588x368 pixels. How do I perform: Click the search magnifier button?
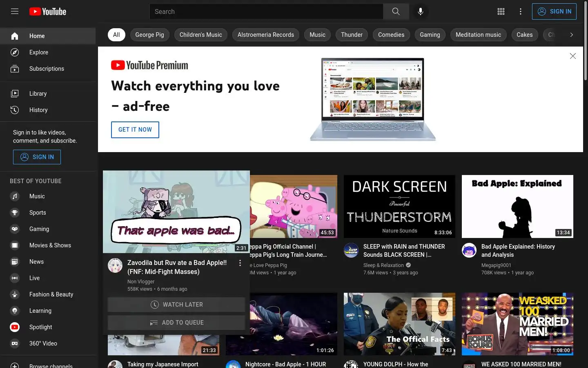(x=396, y=11)
